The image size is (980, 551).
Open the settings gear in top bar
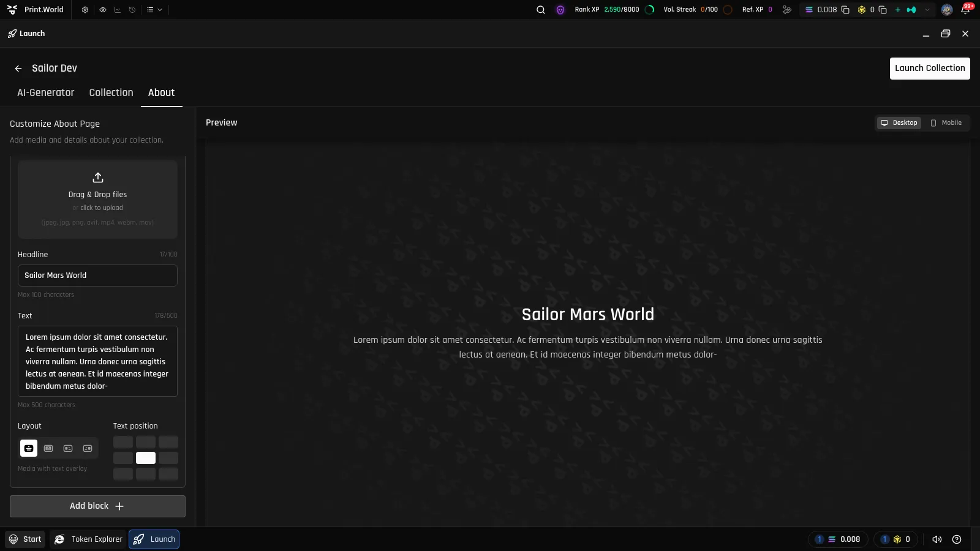(85, 10)
